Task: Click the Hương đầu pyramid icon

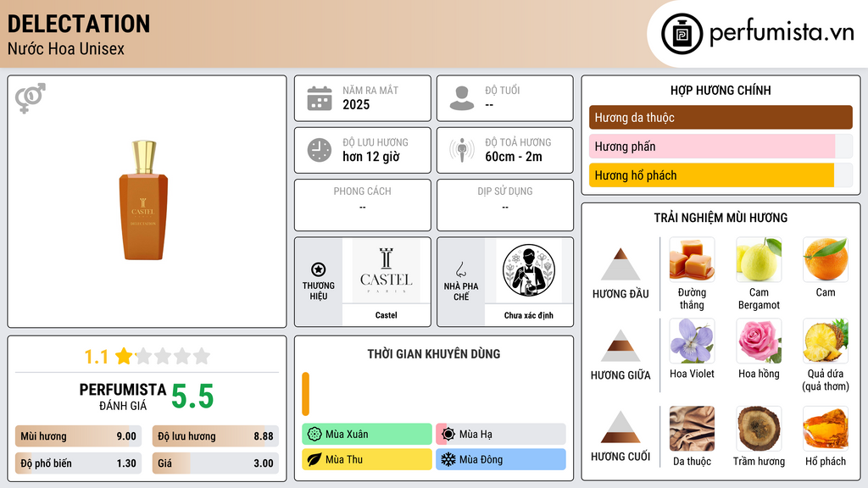Action: [x=620, y=264]
